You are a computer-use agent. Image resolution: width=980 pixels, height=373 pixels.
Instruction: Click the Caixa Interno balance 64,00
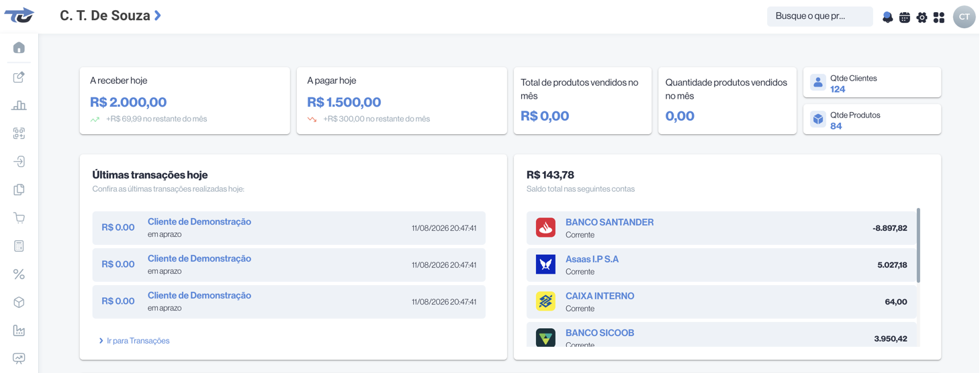coord(896,302)
